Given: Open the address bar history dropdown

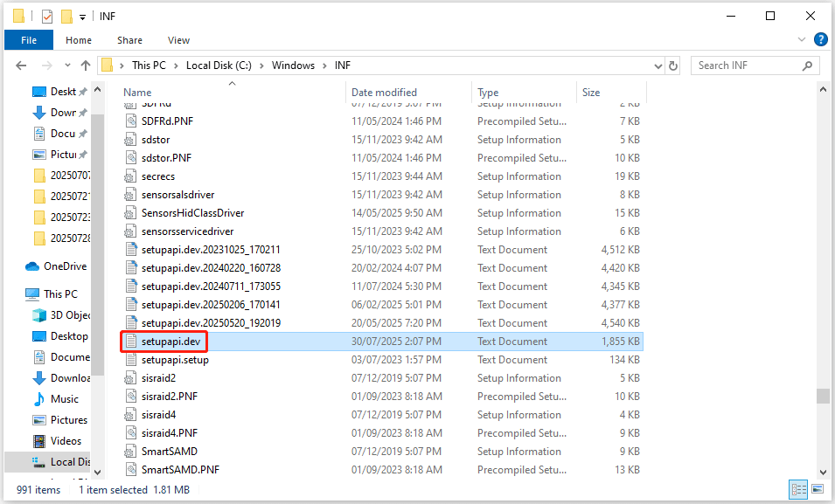Looking at the screenshot, I should click(658, 65).
